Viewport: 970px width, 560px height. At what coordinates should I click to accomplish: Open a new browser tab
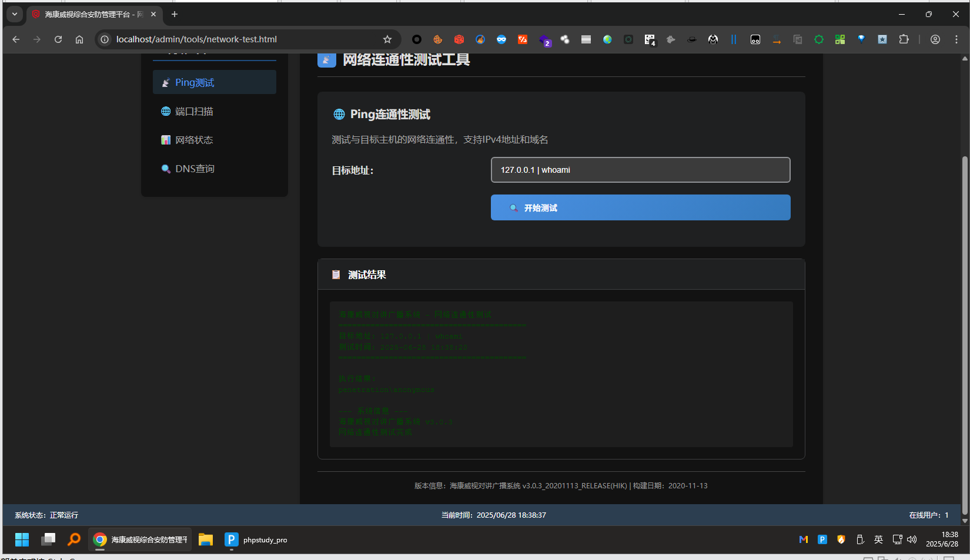point(175,14)
